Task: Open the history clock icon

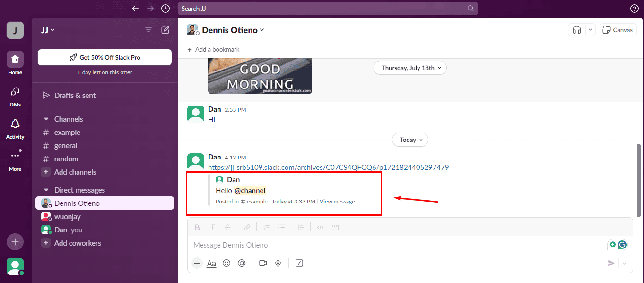Action: (x=165, y=9)
